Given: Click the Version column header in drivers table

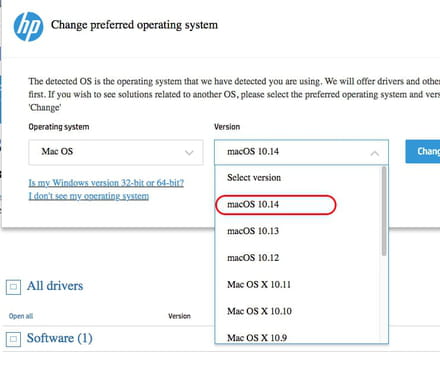Looking at the screenshot, I should [x=179, y=316].
